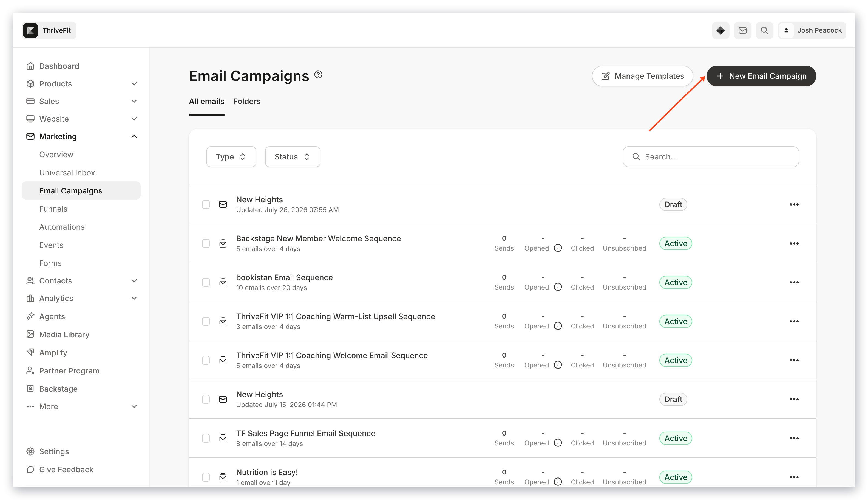Open Backstage in sidebar
Screen dimensions: 868x500
(58, 389)
